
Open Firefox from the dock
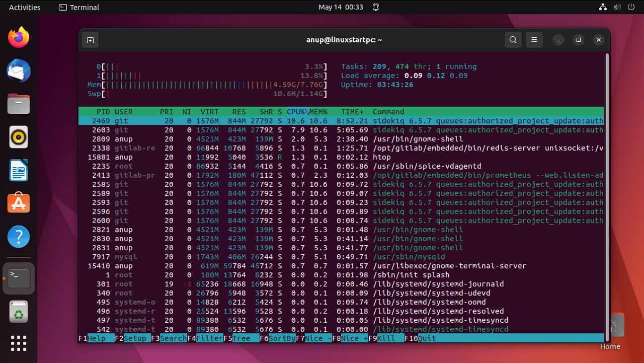tap(19, 38)
